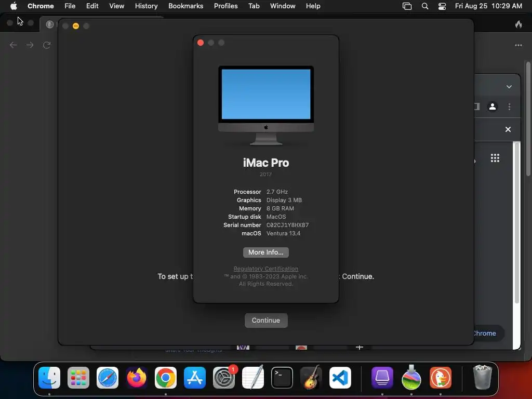The width and height of the screenshot is (532, 399).
Task: Click the partially visible Chrome link
Action: click(485, 333)
